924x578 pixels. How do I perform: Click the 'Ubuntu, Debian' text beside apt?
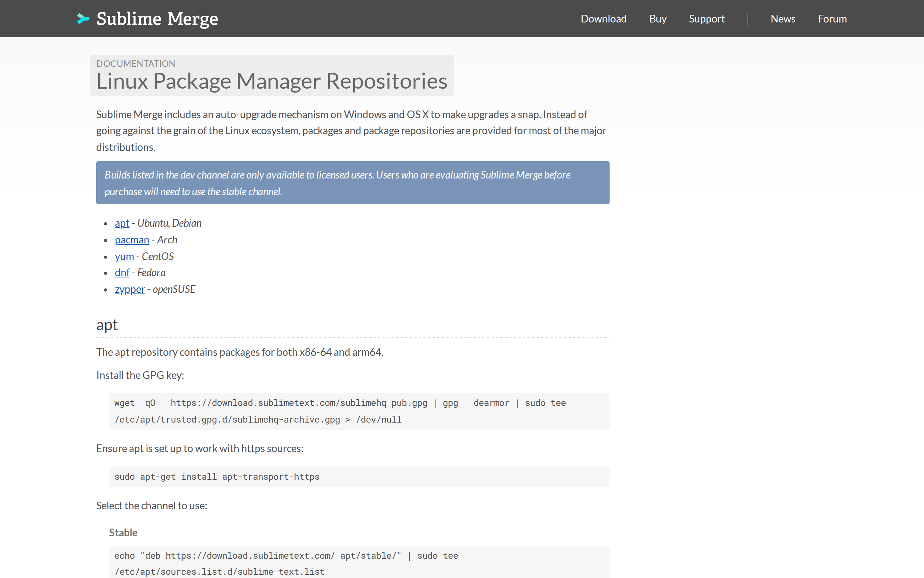coord(169,223)
